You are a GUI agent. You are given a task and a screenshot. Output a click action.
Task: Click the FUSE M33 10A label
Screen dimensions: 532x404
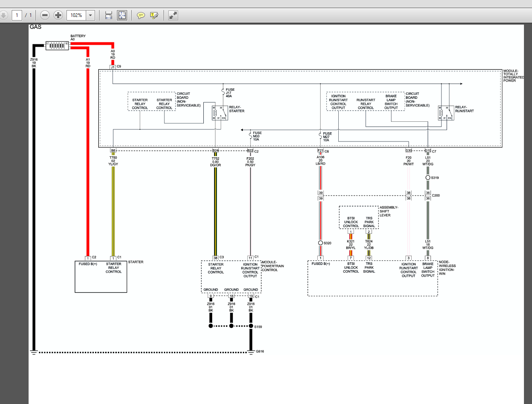click(x=257, y=136)
